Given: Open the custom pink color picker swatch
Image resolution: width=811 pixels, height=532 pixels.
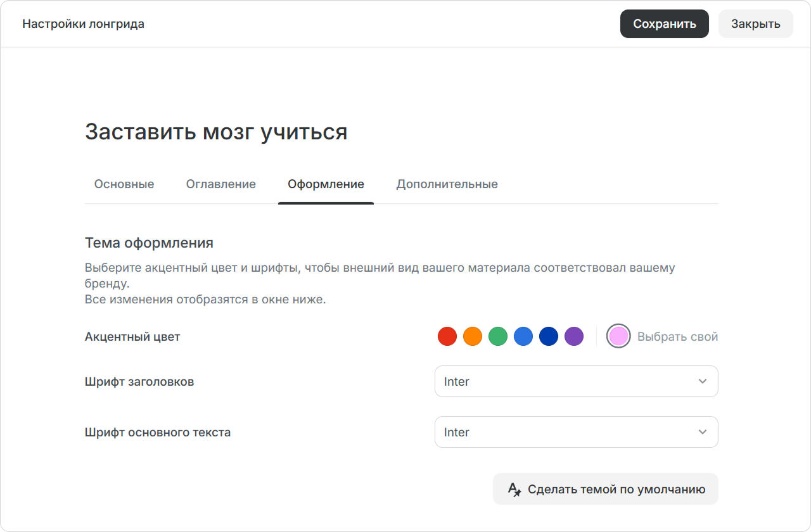Looking at the screenshot, I should pos(618,336).
